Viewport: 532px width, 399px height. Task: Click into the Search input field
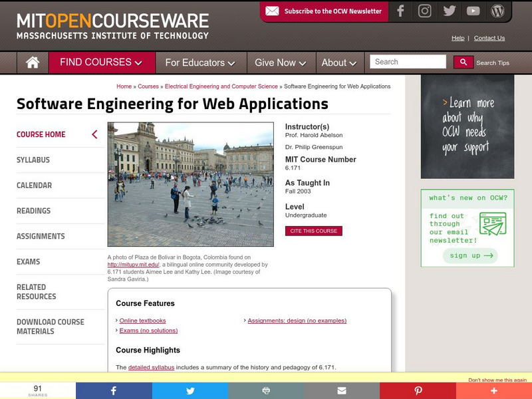pos(408,62)
